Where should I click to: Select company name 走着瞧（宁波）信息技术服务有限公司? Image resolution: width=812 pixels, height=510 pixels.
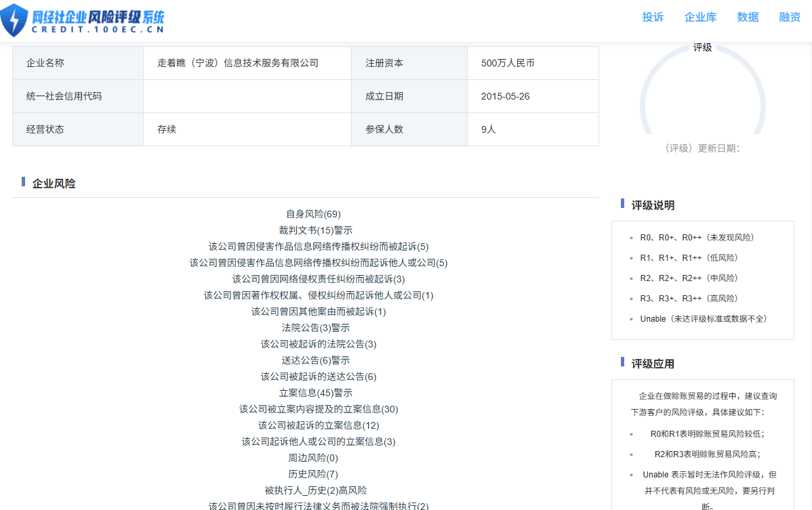point(238,63)
